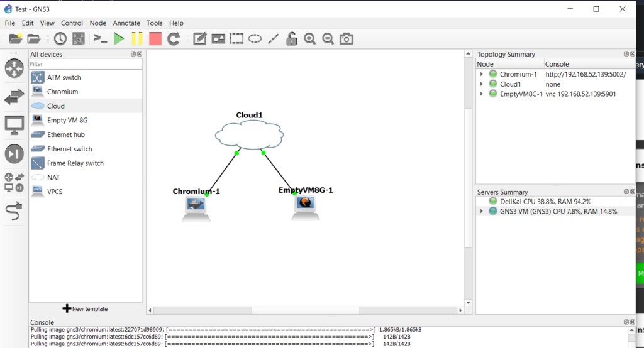Click EmptyVM8G-1 vnc console address
Screen dimensions: 644x348
pyautogui.click(x=580, y=94)
